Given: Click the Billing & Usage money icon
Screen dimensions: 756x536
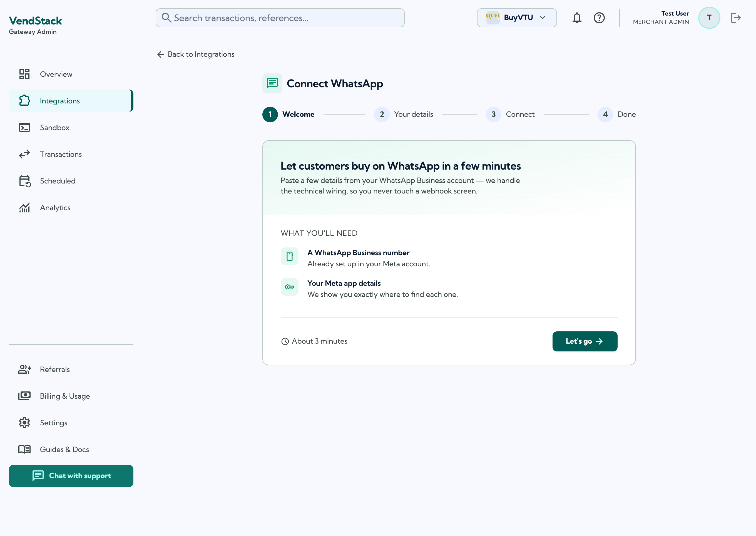Looking at the screenshot, I should [x=24, y=396].
